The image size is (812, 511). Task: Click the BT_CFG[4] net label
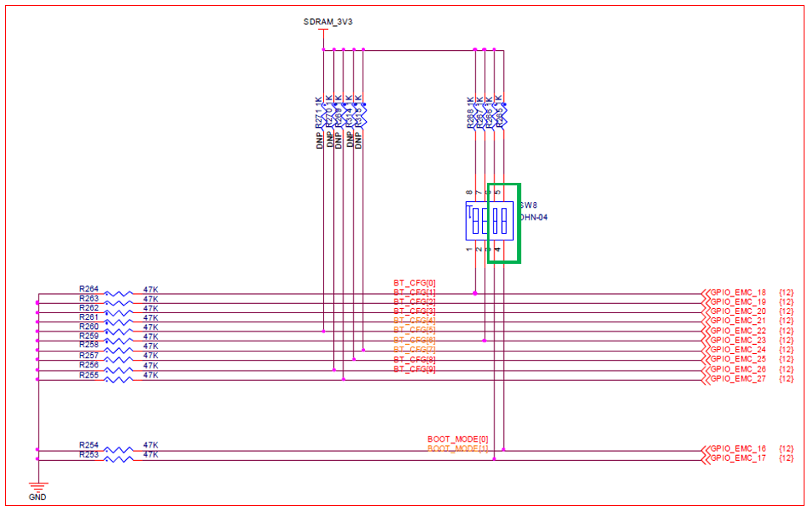point(414,321)
